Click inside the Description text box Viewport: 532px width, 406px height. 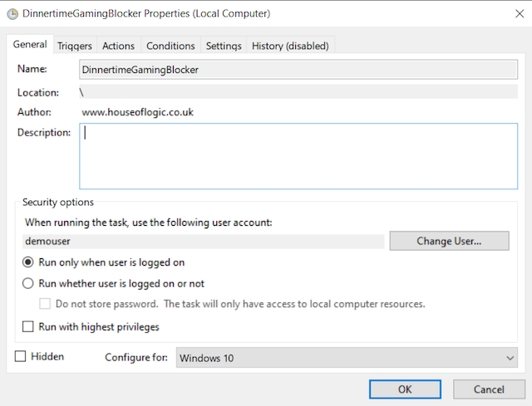point(298,156)
